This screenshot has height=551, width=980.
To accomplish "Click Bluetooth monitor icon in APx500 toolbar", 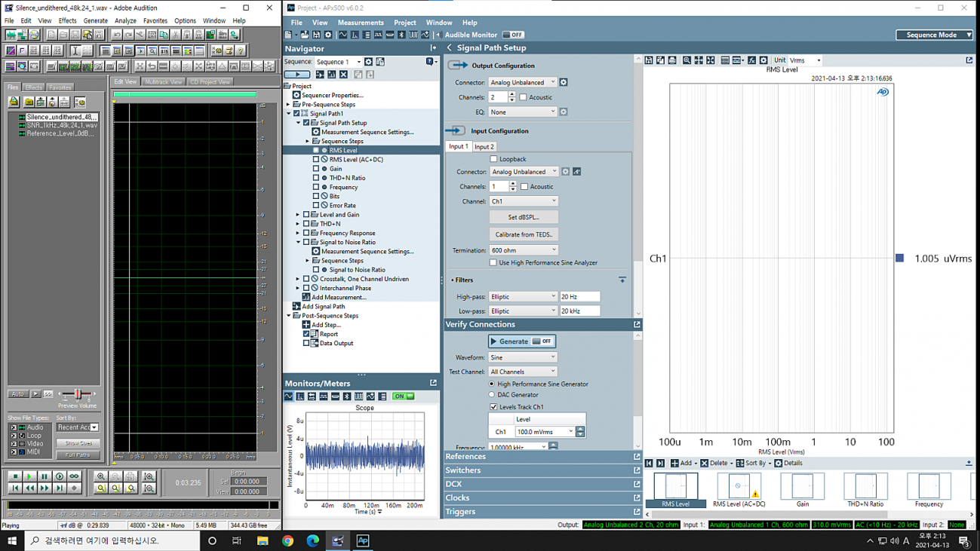I will click(x=401, y=35).
